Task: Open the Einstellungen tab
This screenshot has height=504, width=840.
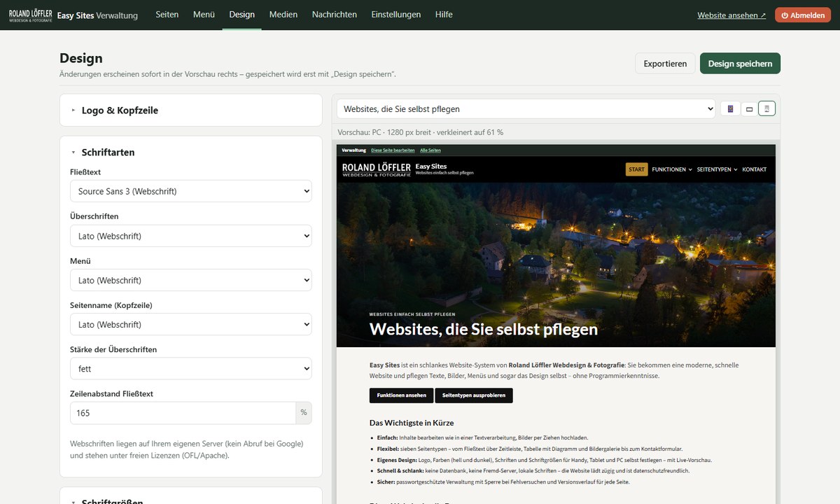Action: 395,14
